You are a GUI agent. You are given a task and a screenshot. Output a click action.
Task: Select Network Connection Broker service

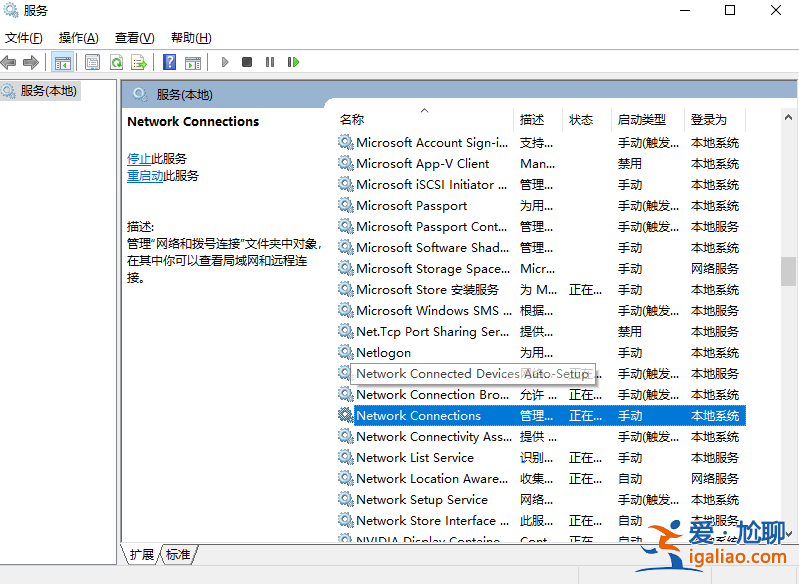[x=433, y=394]
